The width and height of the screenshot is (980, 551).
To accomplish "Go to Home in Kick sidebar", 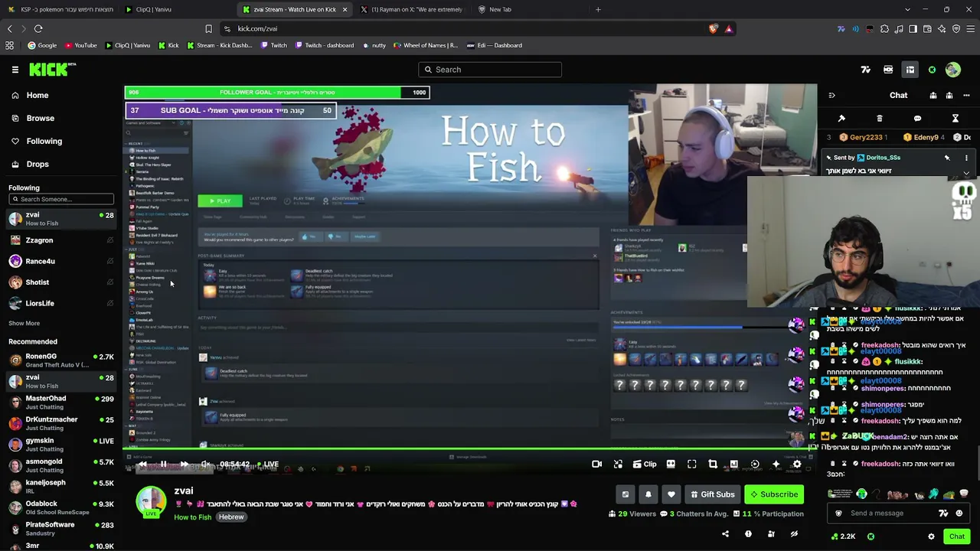I will pyautogui.click(x=37, y=96).
